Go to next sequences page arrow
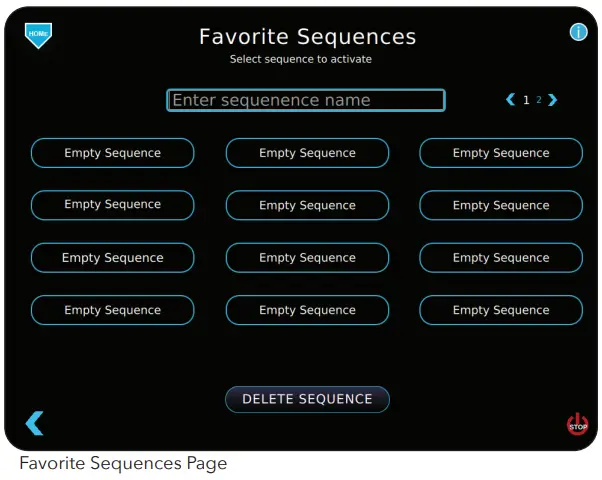The width and height of the screenshot is (602, 480). tap(553, 100)
